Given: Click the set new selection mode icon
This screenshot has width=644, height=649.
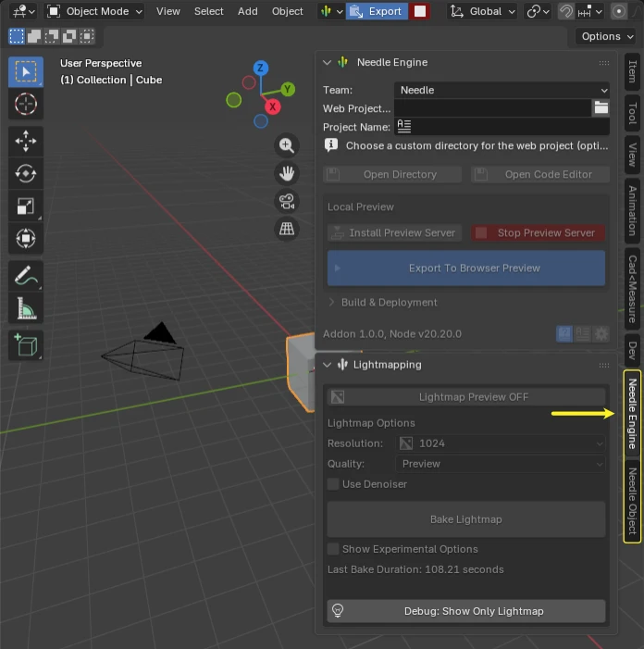Looking at the screenshot, I should 17,36.
